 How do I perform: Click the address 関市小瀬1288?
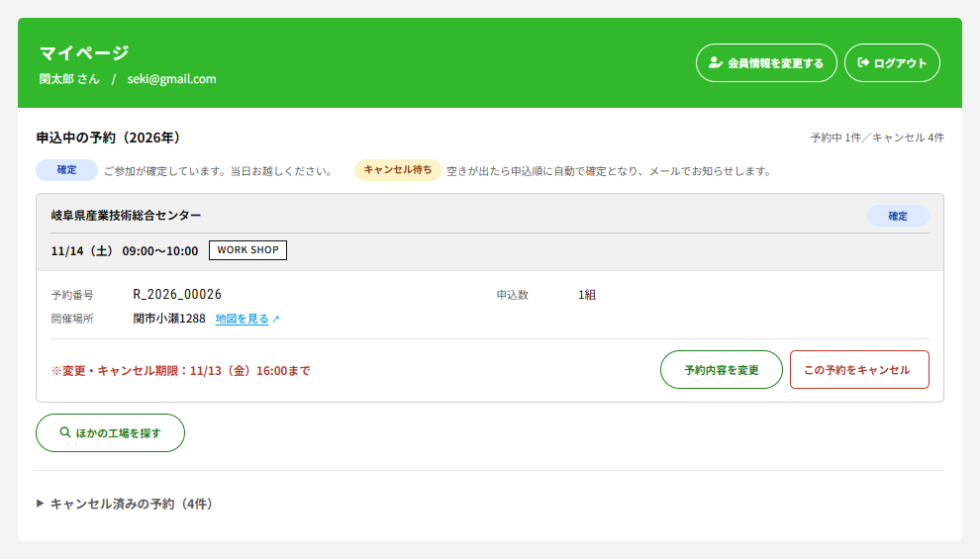click(169, 319)
